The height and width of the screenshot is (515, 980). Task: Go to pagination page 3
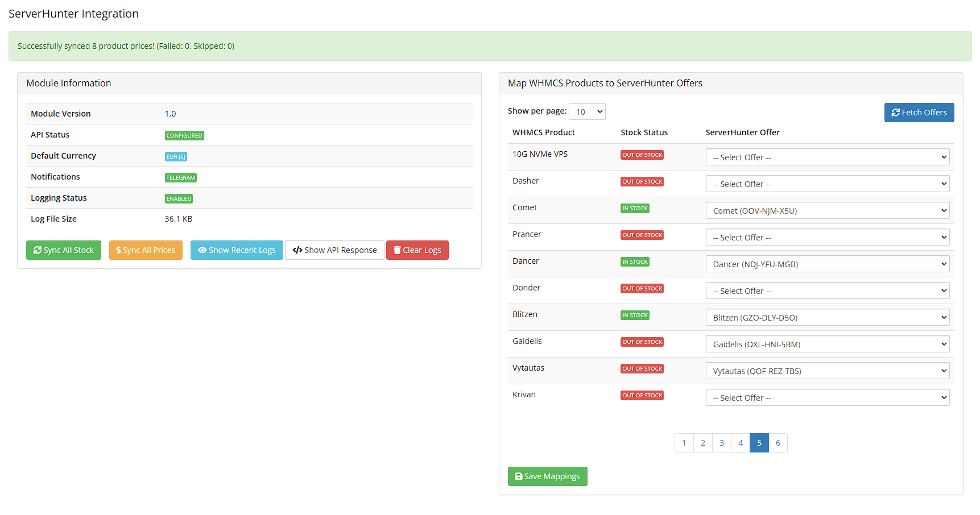pyautogui.click(x=722, y=443)
